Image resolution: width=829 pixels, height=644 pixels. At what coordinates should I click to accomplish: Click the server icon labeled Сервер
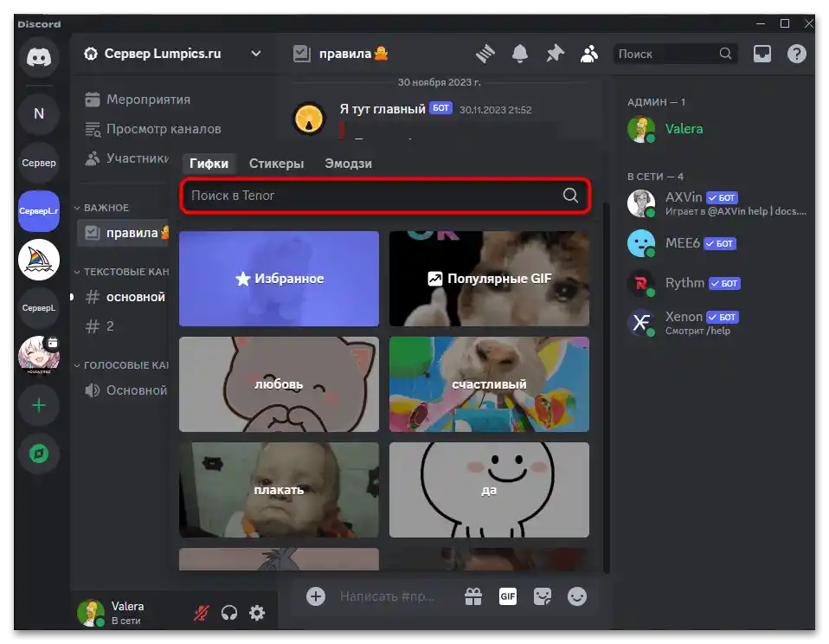(39, 163)
